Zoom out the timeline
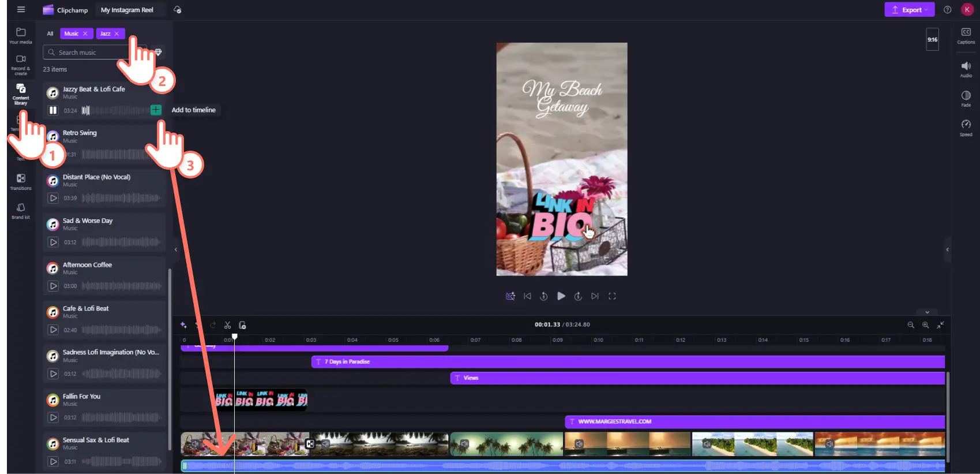 coord(911,325)
